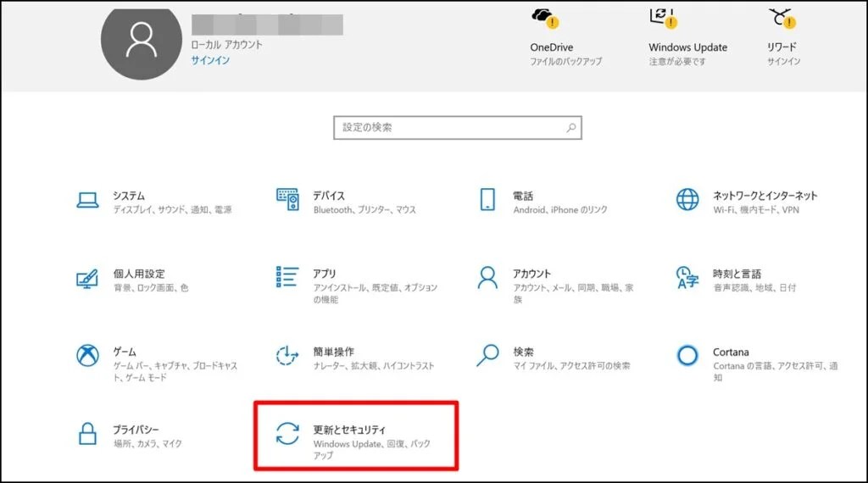Click the 'Android、iPhone のリンク' description
The width and height of the screenshot is (868, 483).
[x=560, y=210]
